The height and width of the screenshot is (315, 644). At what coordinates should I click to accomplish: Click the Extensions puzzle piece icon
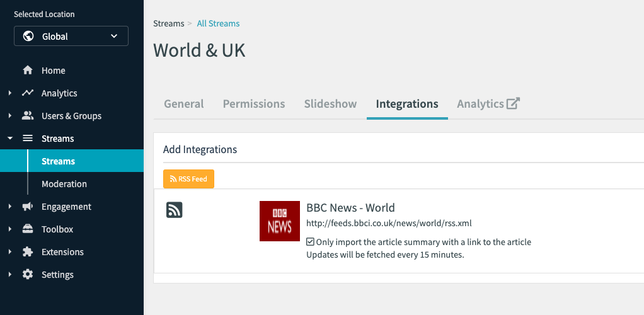pos(28,252)
